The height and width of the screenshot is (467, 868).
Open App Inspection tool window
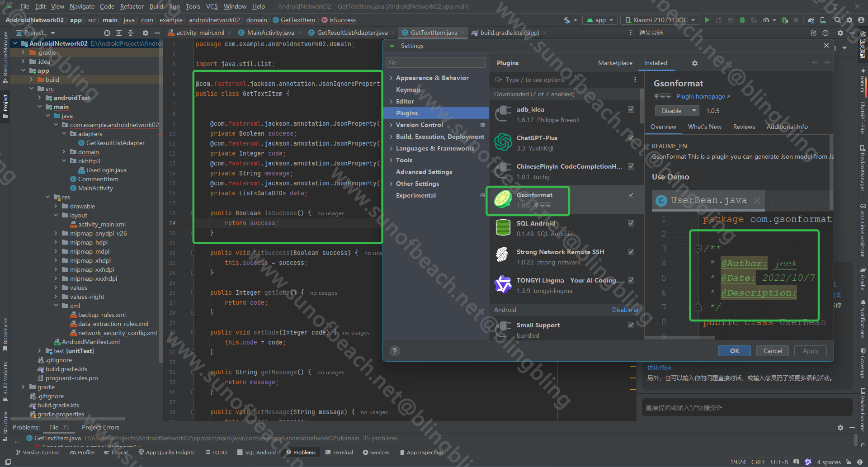[421, 452]
